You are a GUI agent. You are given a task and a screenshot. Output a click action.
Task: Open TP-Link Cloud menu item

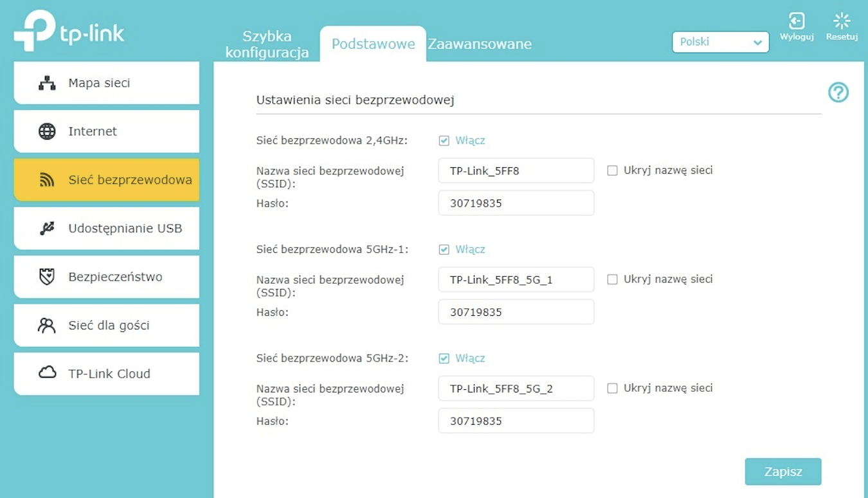point(107,374)
